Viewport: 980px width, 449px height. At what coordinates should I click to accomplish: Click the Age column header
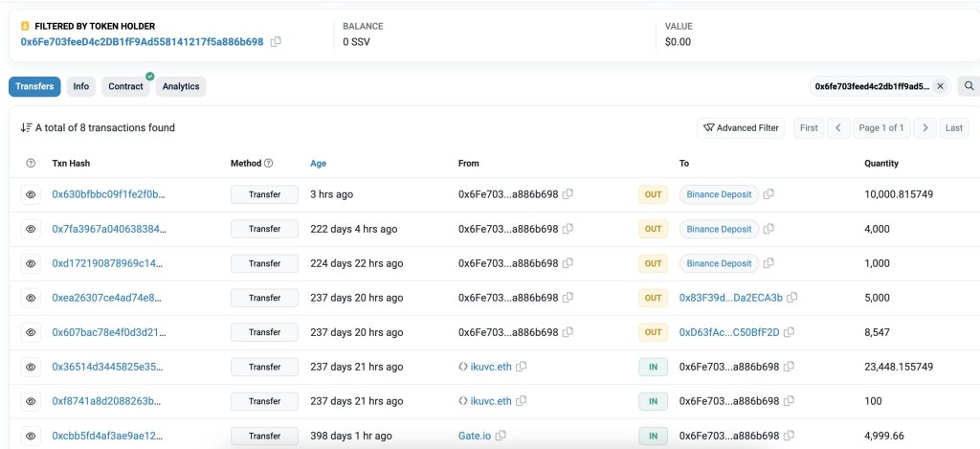(x=318, y=164)
